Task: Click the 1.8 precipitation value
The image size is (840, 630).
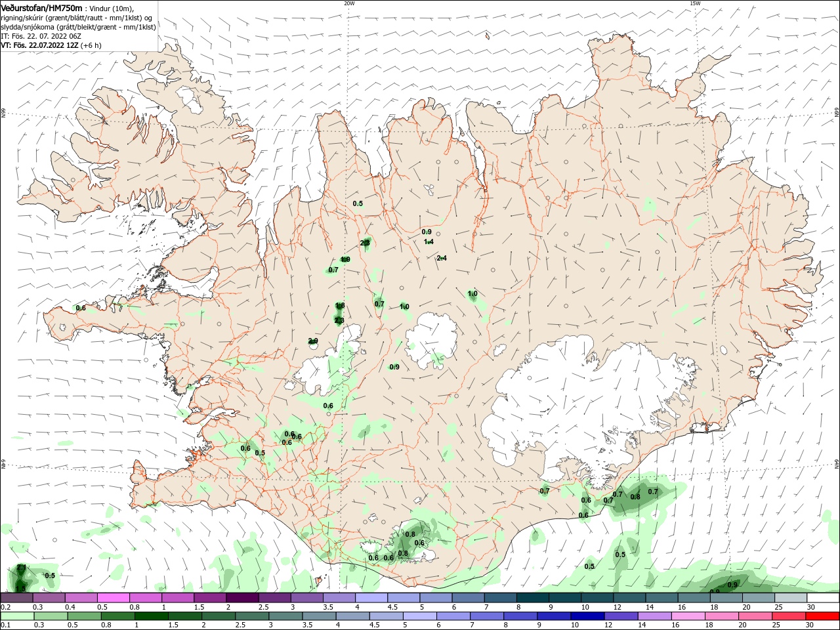Action: pyautogui.click(x=340, y=306)
